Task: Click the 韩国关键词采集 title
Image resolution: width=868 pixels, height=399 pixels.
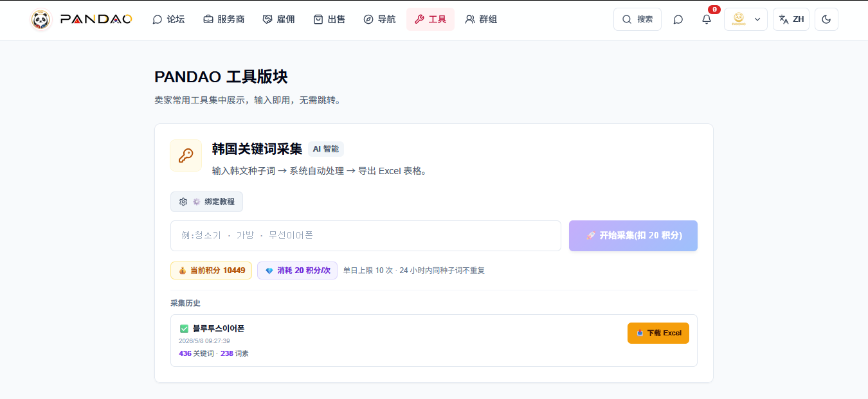Action: tap(257, 149)
